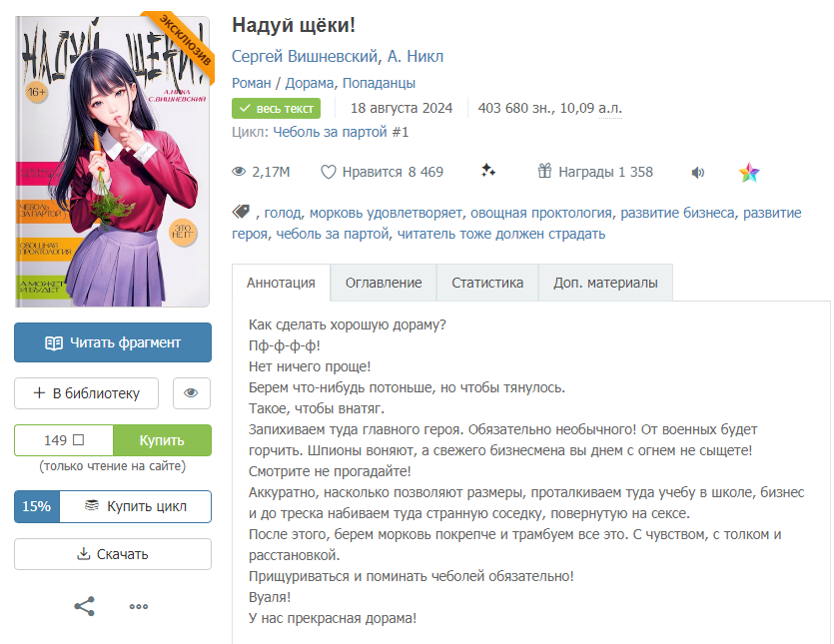The width and height of the screenshot is (834, 644).
Task: Open the three-dots more options menu
Action: (139, 606)
